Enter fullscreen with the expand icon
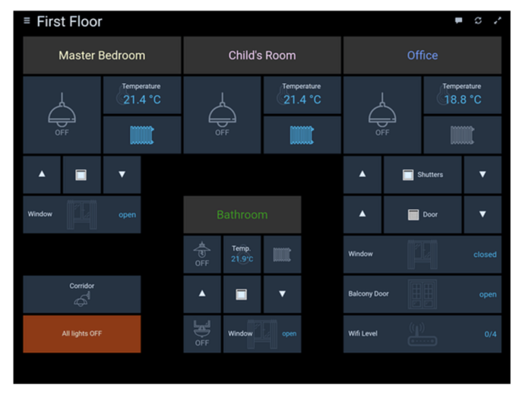Screen dimensions: 532x399 [x=498, y=21]
